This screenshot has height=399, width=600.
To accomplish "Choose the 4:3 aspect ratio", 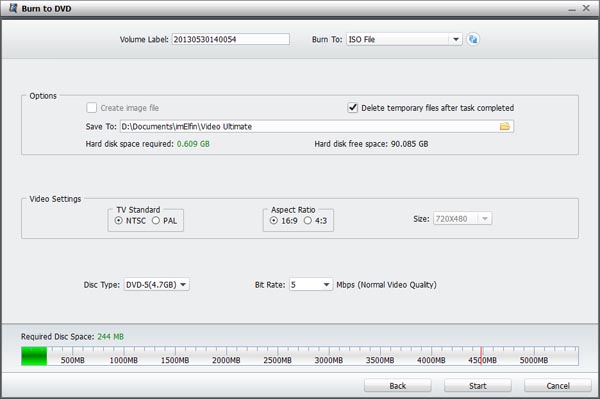I will coord(308,221).
